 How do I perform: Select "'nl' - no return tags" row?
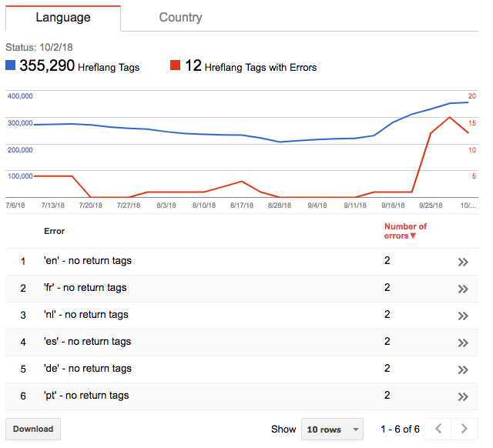242,316
